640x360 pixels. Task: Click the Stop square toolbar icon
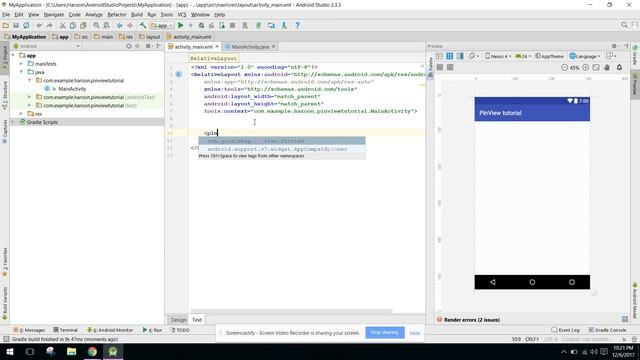coord(233,25)
